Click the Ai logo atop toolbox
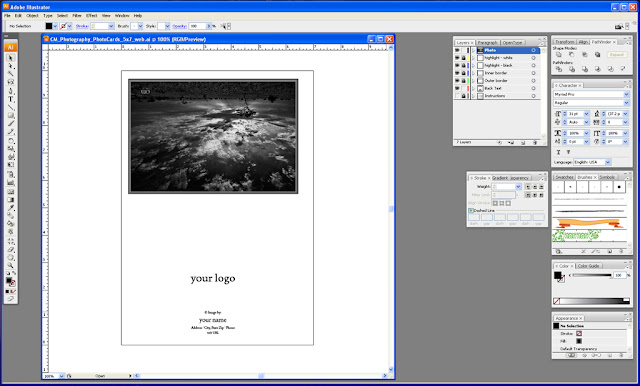 [x=11, y=47]
